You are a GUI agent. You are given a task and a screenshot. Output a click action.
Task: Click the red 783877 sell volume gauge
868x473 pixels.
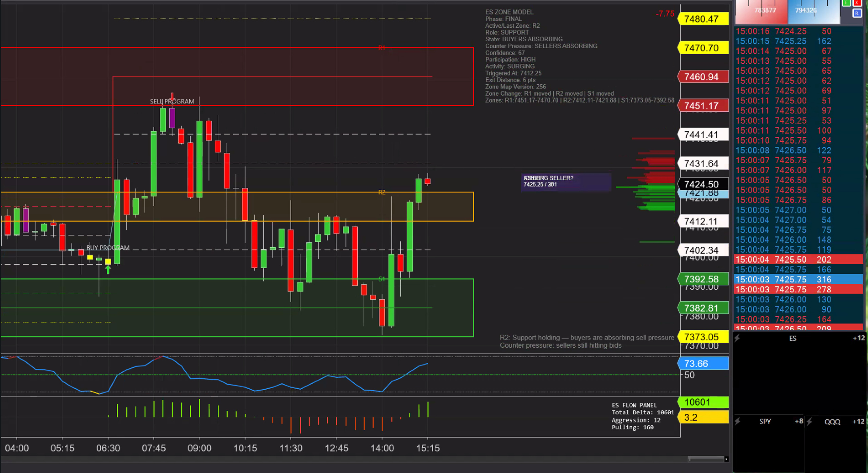(x=761, y=12)
